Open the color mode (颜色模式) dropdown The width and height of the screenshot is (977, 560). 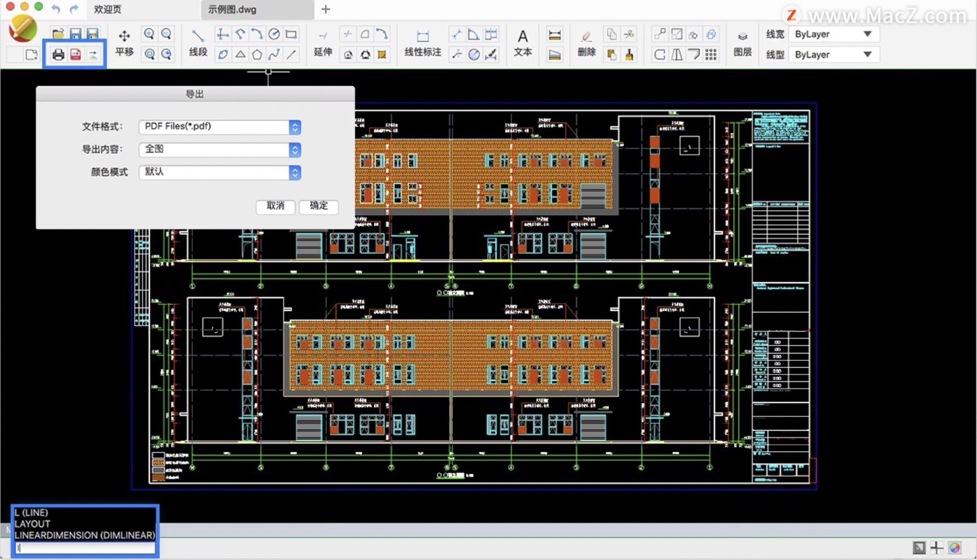tap(220, 173)
